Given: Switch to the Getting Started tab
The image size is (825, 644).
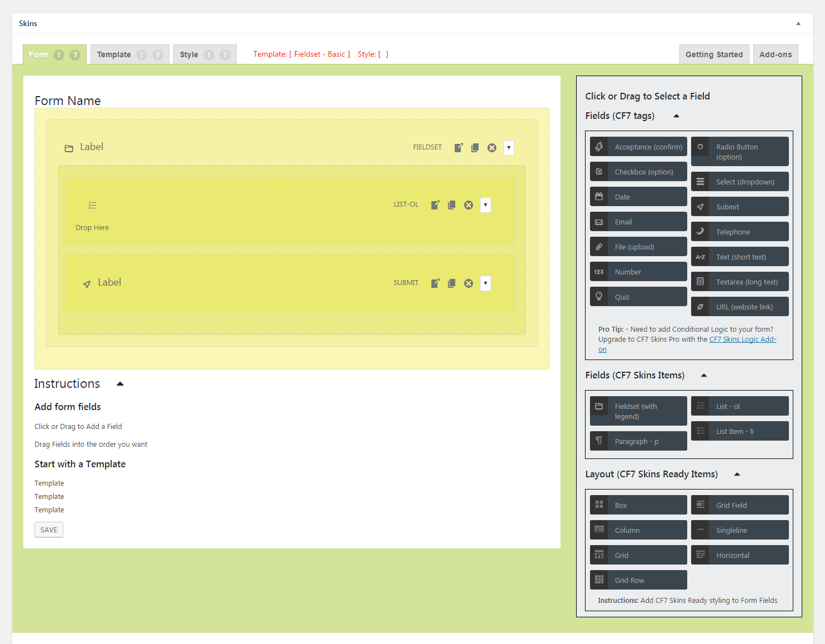Looking at the screenshot, I should [714, 54].
